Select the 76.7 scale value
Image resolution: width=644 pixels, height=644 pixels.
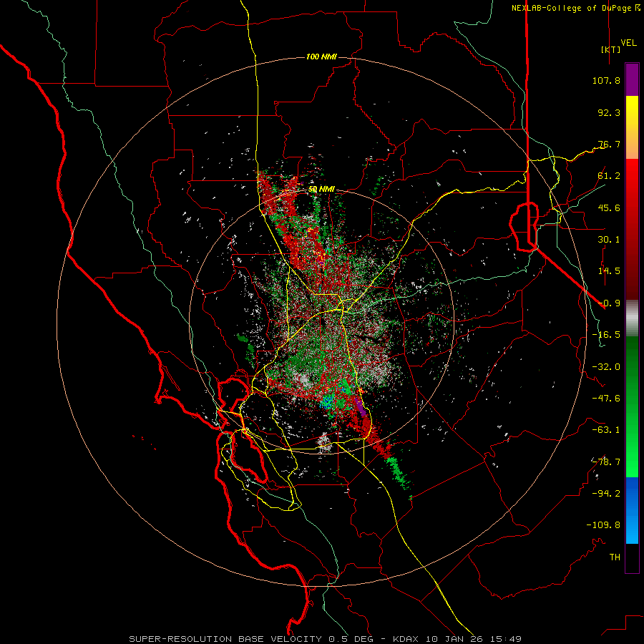(x=609, y=144)
